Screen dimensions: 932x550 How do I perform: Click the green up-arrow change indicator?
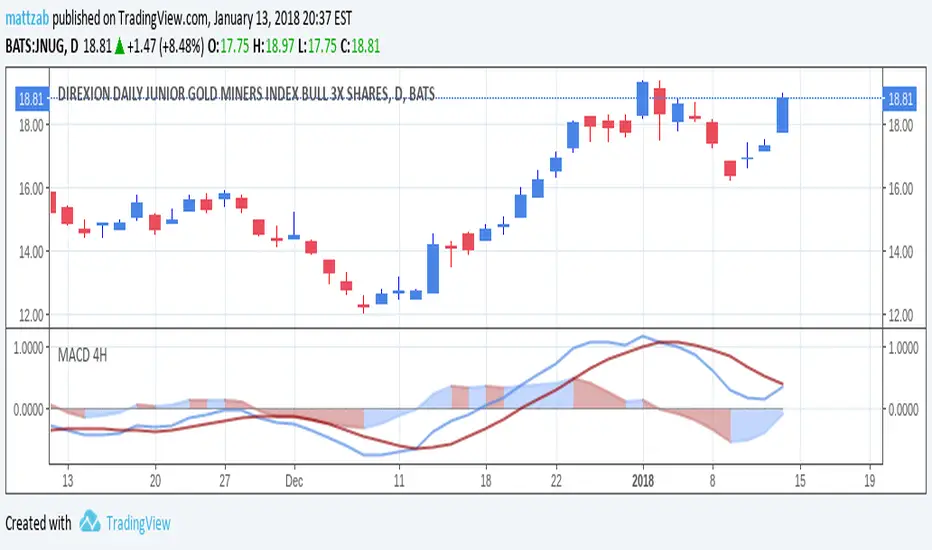[119, 46]
